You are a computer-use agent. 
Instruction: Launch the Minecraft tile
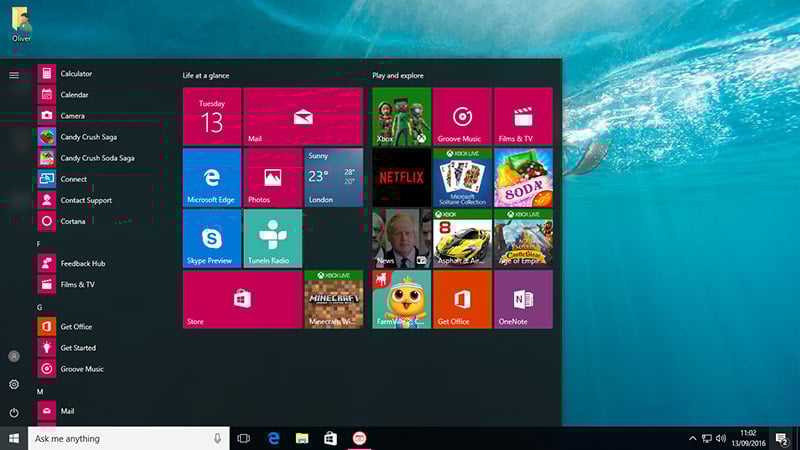(334, 299)
